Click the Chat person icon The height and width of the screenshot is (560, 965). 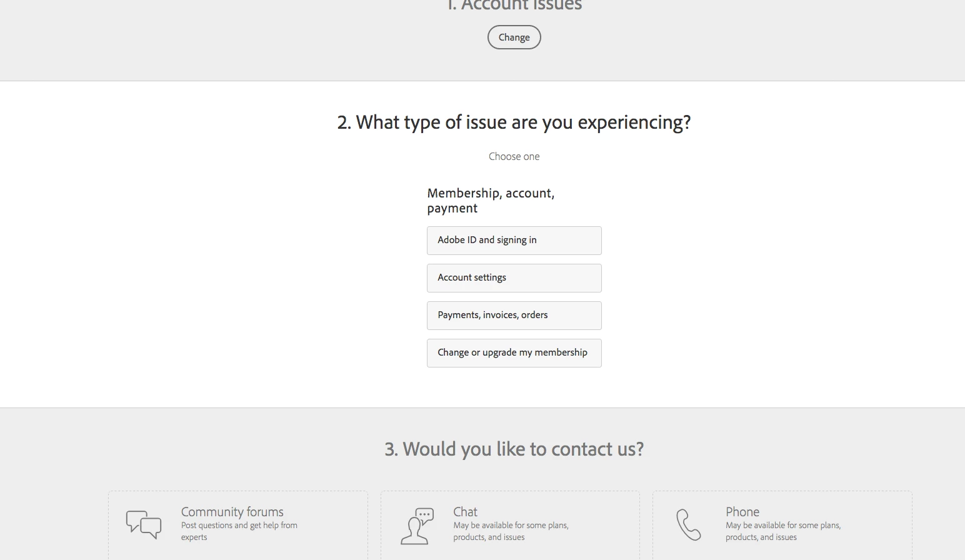coord(417,526)
